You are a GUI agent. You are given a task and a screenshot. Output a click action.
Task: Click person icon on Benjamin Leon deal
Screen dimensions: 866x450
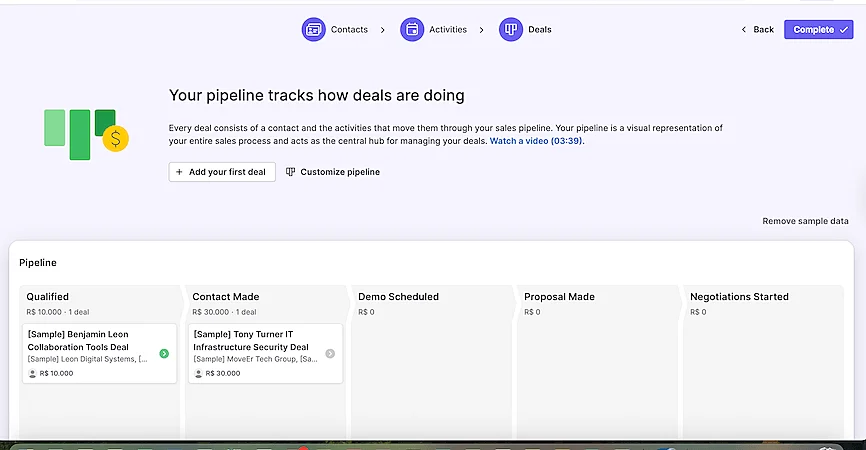[32, 374]
